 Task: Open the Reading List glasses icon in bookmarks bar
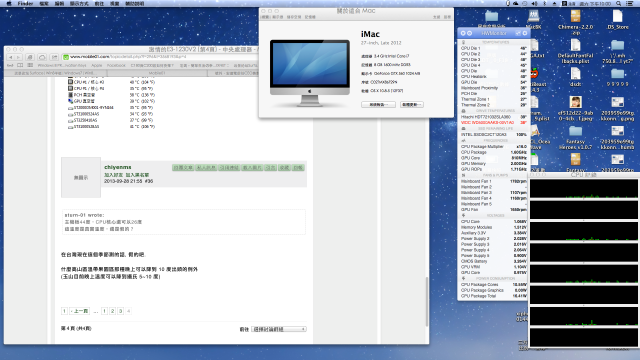pyautogui.click(x=10, y=65)
